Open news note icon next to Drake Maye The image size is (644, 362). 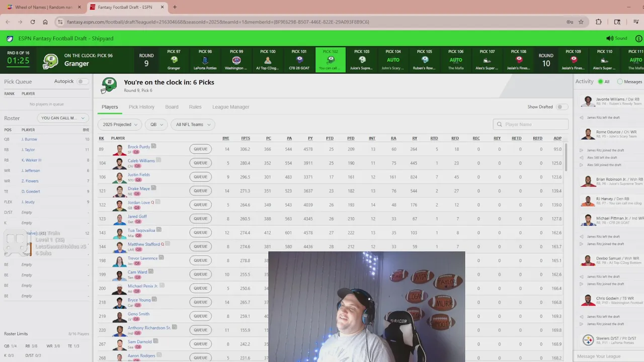click(x=153, y=188)
